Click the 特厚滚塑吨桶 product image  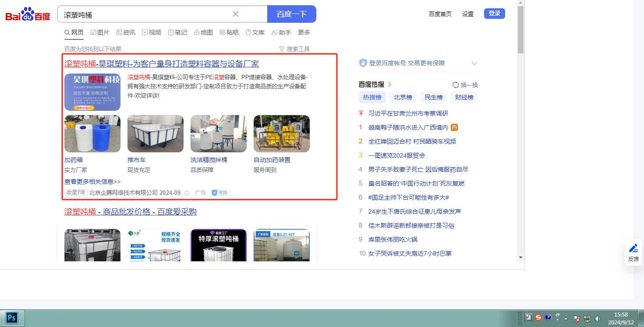pyautogui.click(x=219, y=245)
